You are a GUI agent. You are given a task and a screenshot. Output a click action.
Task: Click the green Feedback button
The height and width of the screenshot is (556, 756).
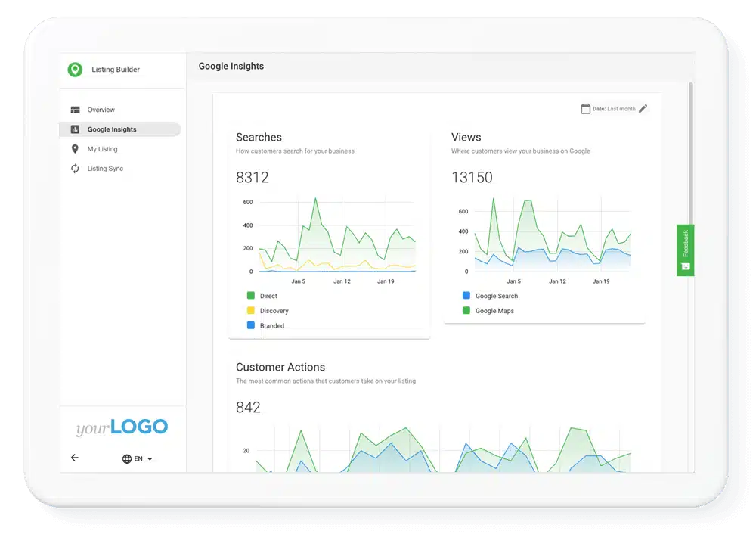click(x=684, y=250)
